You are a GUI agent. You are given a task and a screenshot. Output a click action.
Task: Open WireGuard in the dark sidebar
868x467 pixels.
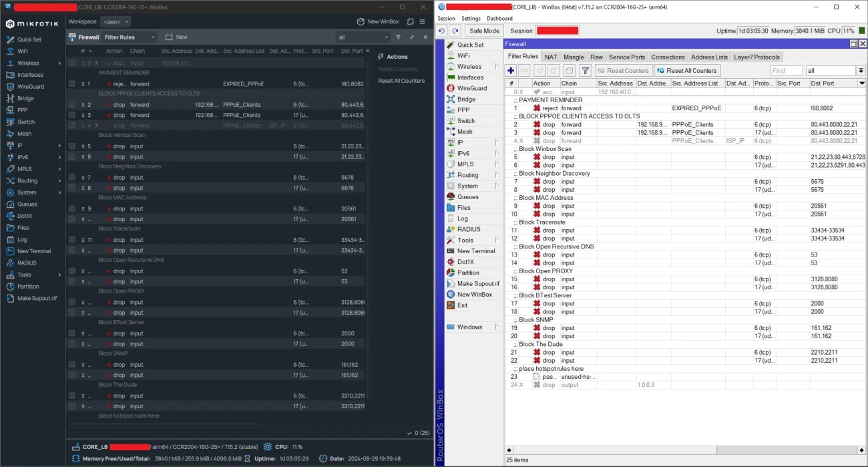click(x=30, y=86)
